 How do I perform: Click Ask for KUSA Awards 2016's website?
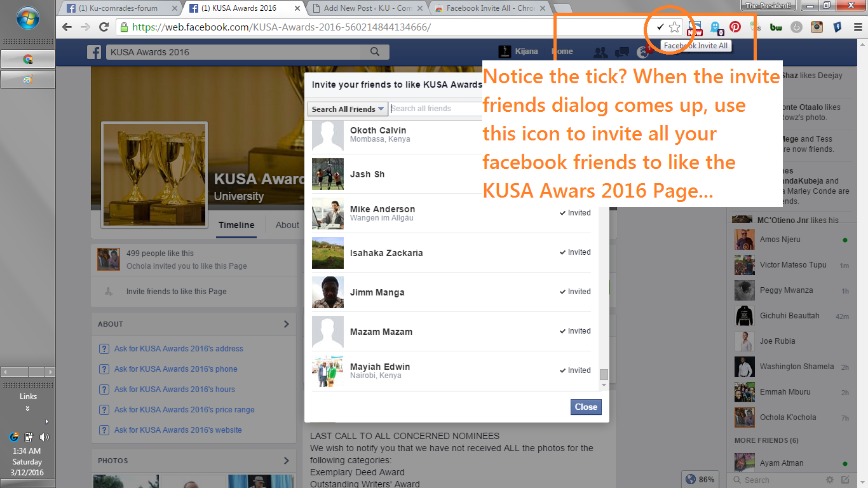pyautogui.click(x=178, y=430)
